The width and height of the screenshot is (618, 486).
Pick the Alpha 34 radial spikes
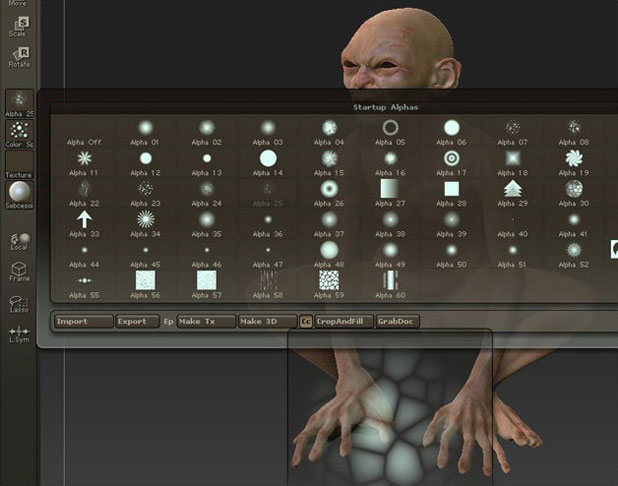coord(145,225)
